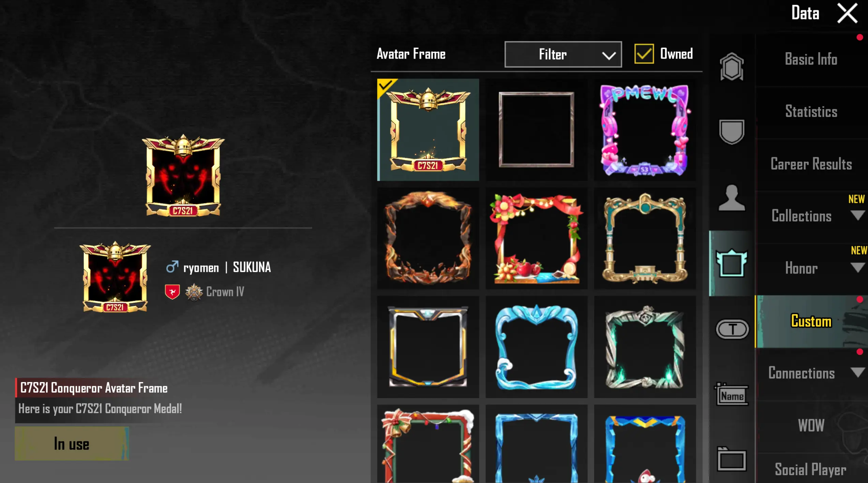Viewport: 868px width, 483px height.
Task: Select the folder-shaped sidebar icon
Action: tap(732, 459)
